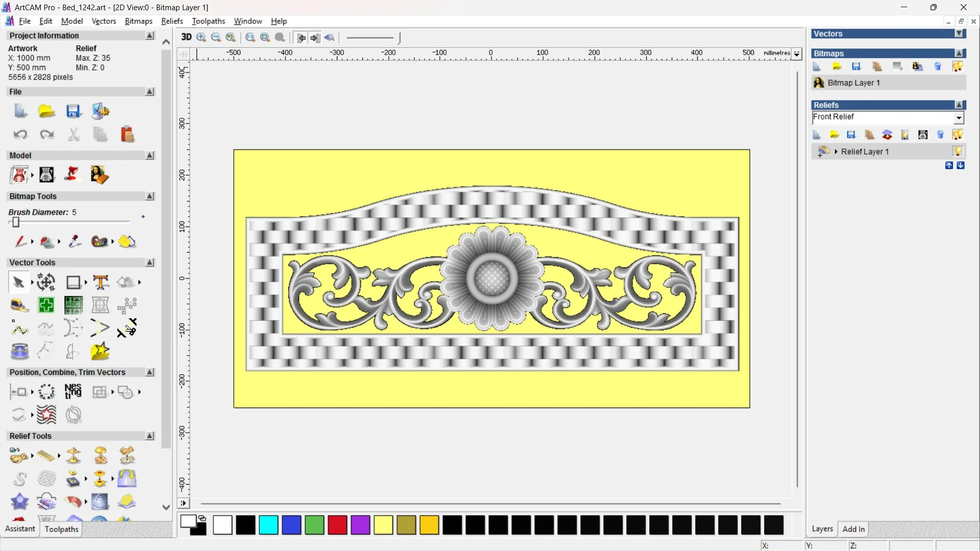980x551 pixels.
Task: Select the Create Text vector tool
Action: point(101,282)
